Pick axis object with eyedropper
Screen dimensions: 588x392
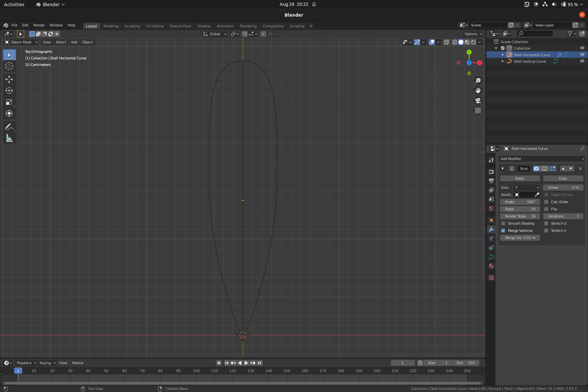[x=537, y=195]
